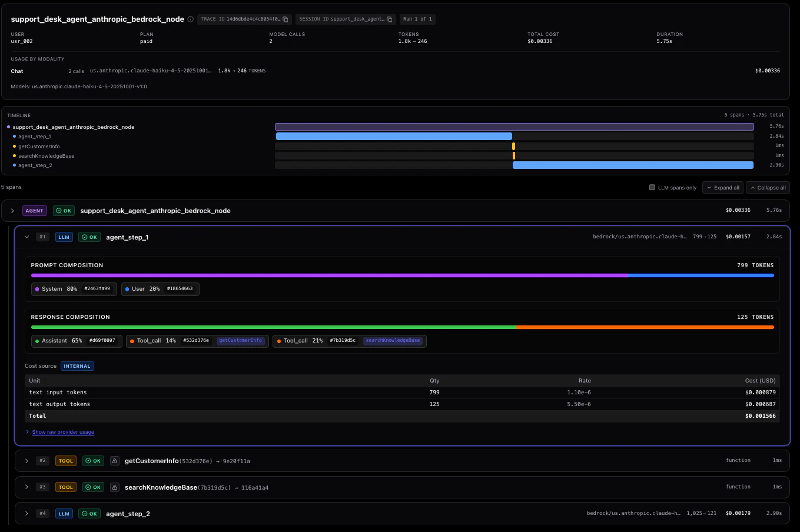800x532 pixels.
Task: Click the TOOL badge on searchKnowledgeBase row
Action: click(66, 487)
